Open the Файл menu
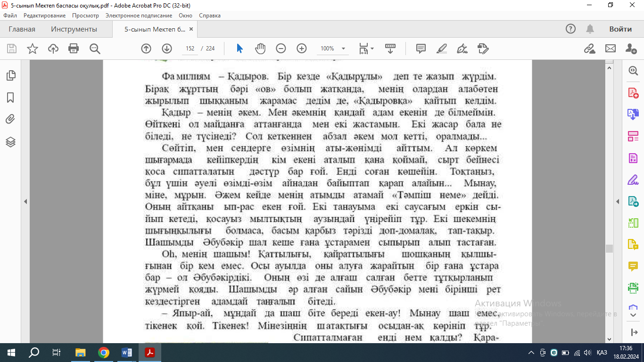This screenshot has width=644, height=362. (x=10, y=16)
